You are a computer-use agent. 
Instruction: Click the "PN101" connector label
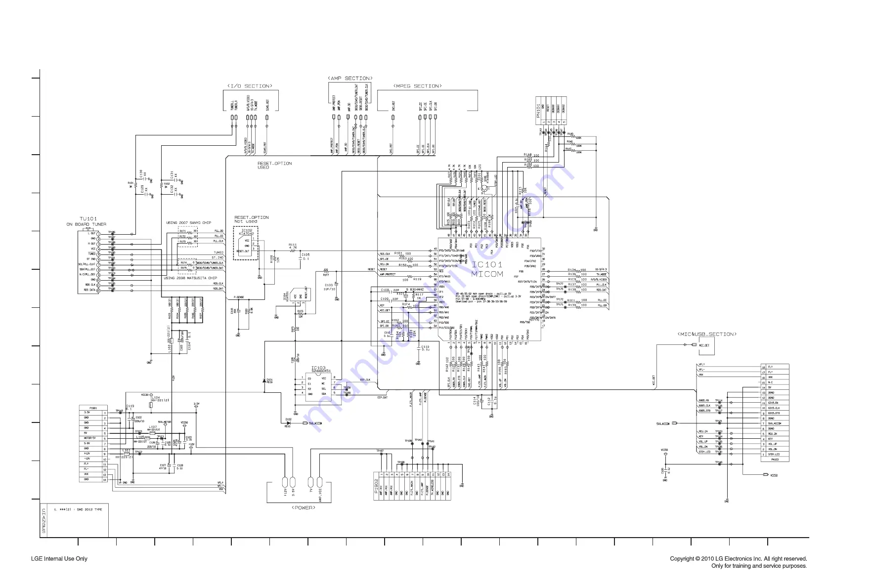coord(538,111)
